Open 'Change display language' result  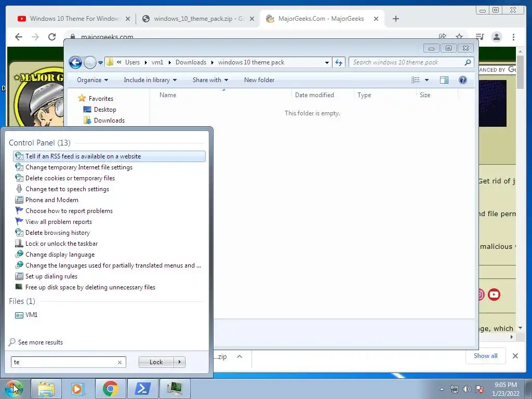pos(109,255)
